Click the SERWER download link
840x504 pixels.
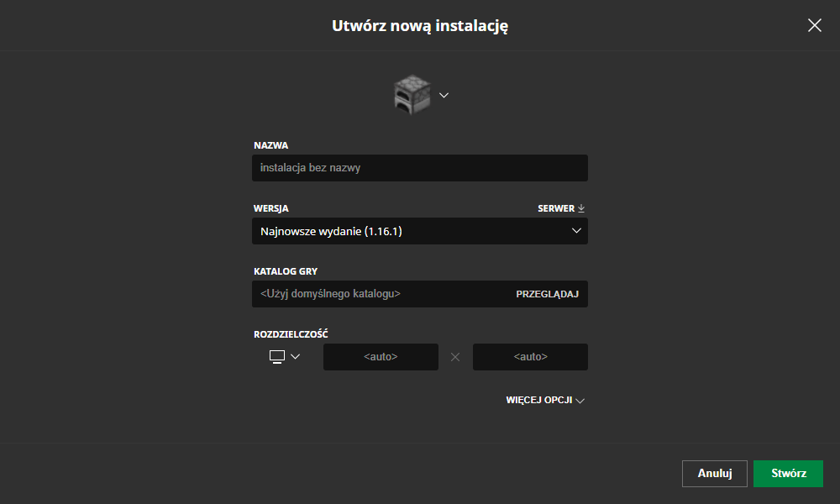556,208
